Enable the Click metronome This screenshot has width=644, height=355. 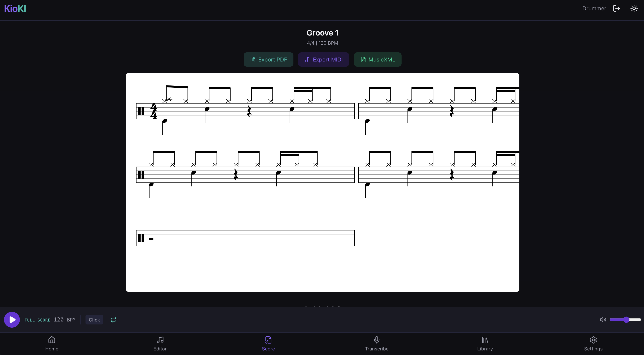(x=94, y=319)
